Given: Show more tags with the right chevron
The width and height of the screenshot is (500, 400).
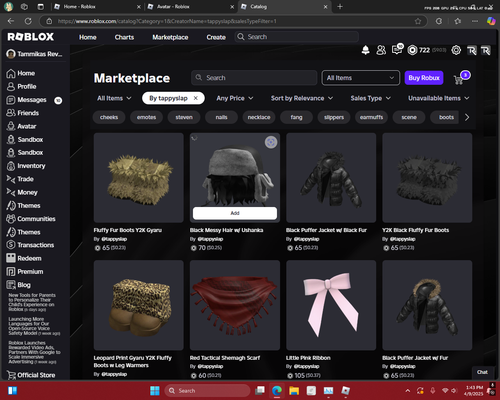Looking at the screenshot, I should coord(467,117).
